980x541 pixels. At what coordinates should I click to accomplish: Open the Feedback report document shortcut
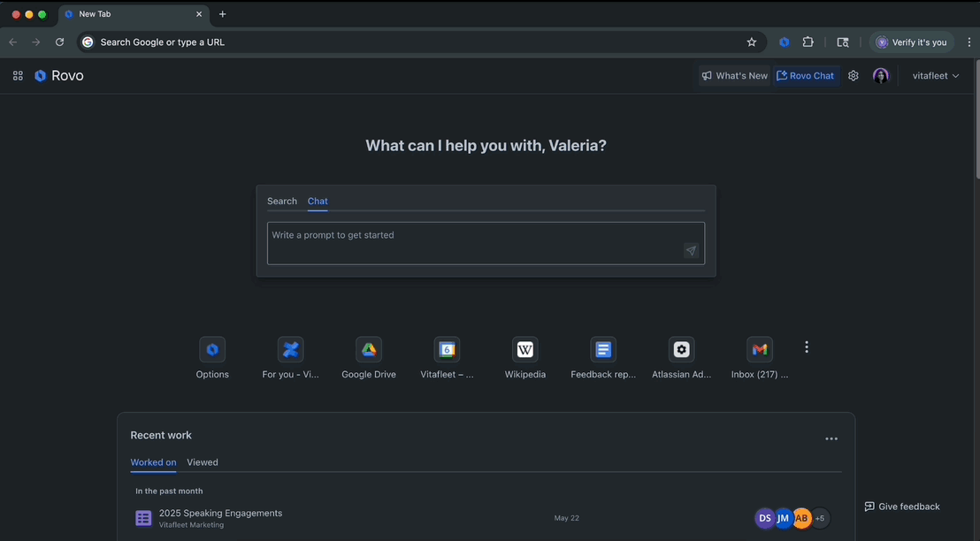[x=603, y=349]
